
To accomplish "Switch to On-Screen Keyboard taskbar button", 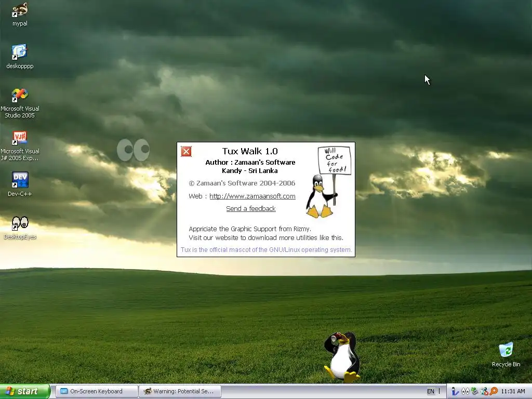I will pyautogui.click(x=96, y=391).
